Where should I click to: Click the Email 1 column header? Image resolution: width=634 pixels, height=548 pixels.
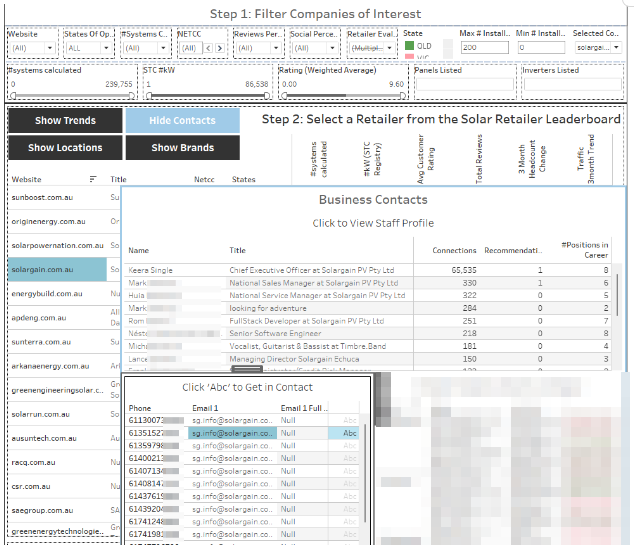pos(205,408)
